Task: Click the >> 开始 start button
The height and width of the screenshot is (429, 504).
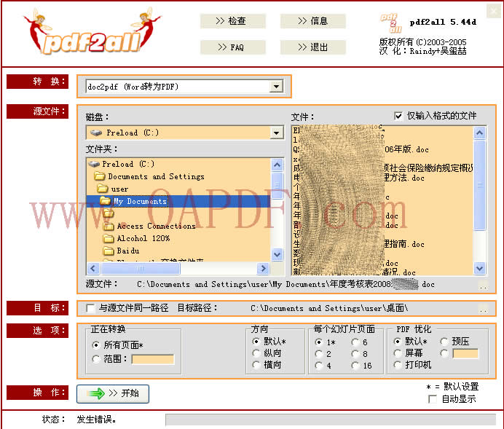Action: (113, 393)
